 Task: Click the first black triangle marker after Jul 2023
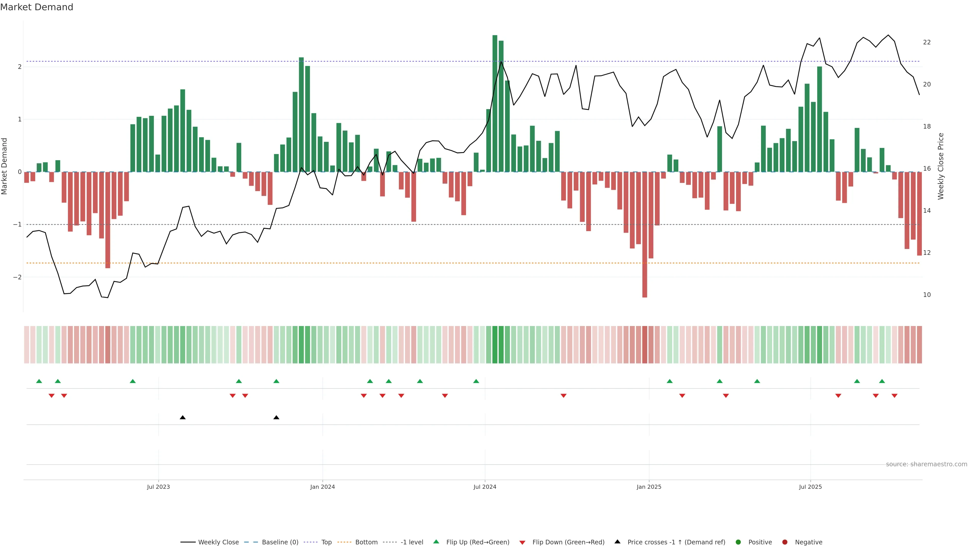pyautogui.click(x=183, y=418)
